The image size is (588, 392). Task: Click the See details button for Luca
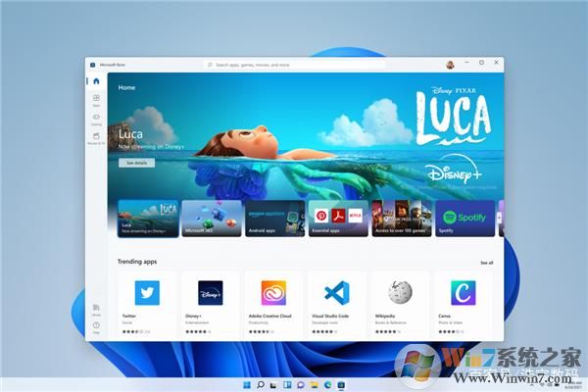(x=136, y=163)
